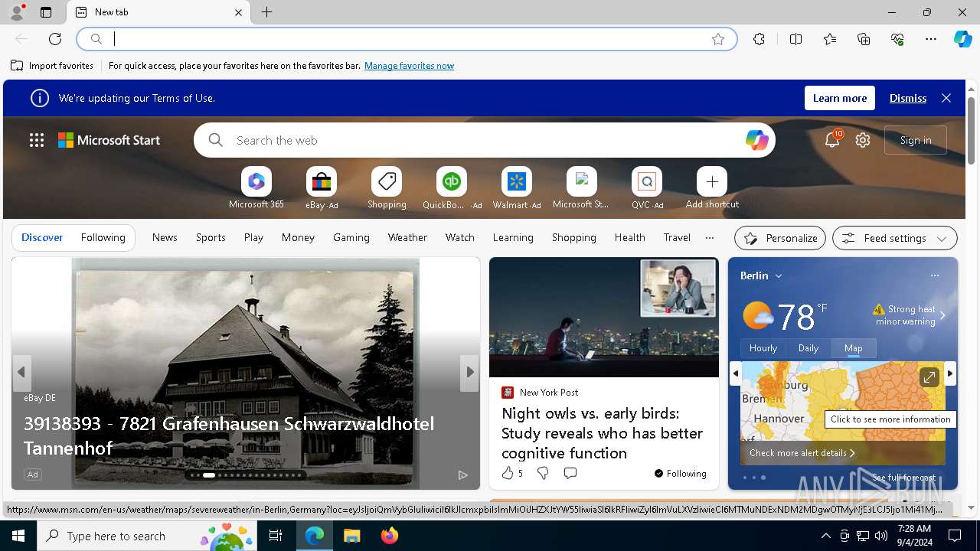Open a new browser tab
The width and height of the screenshot is (980, 551).
[x=266, y=12]
